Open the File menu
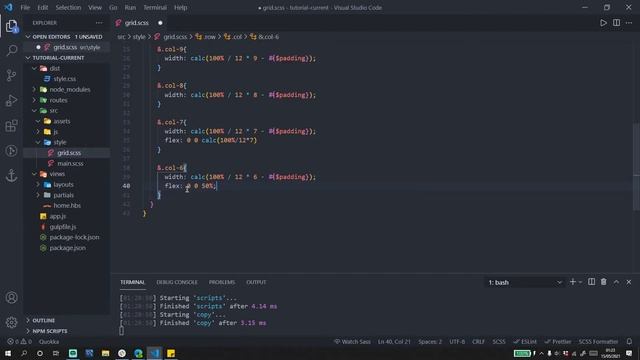640x360 pixels. (x=25, y=7)
